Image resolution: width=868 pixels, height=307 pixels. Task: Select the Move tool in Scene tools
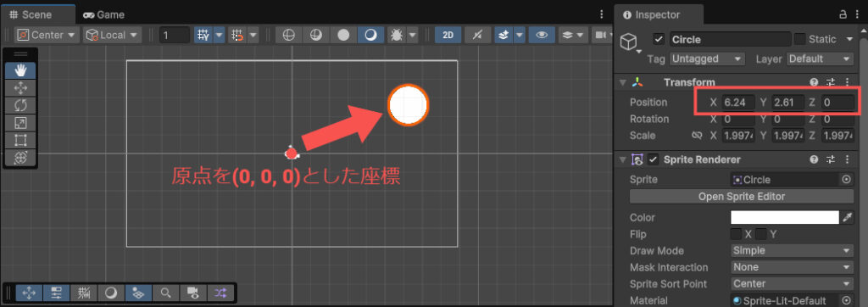point(20,88)
